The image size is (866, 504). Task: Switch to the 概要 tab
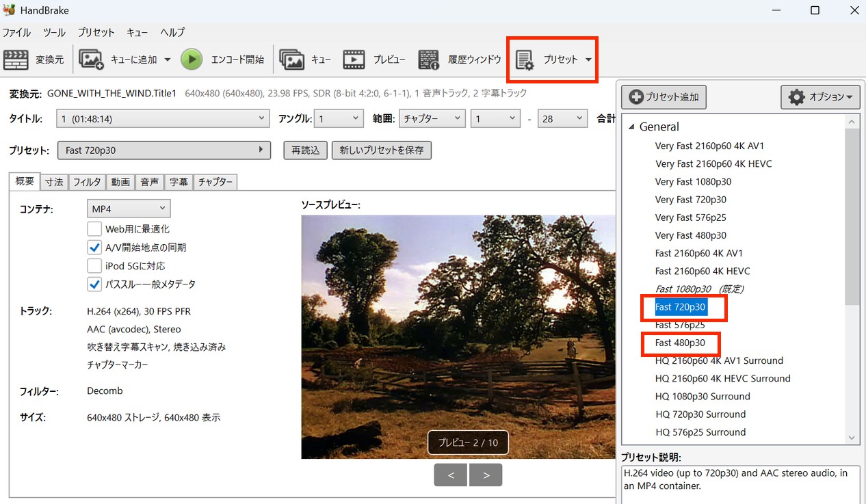(25, 181)
